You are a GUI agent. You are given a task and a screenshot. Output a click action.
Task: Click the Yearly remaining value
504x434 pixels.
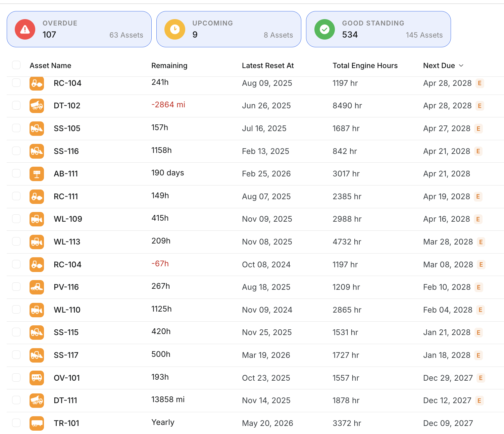(x=163, y=422)
